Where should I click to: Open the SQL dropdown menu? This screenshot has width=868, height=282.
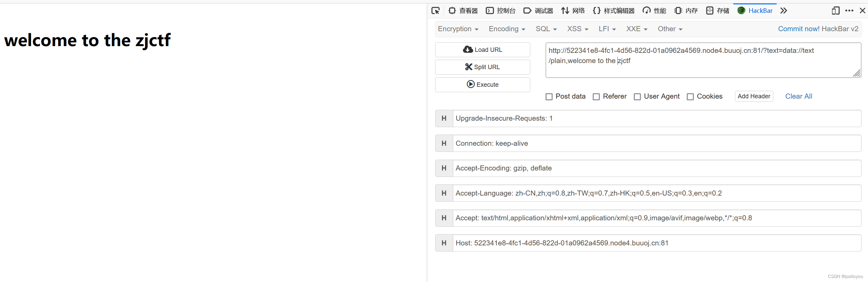click(x=546, y=29)
